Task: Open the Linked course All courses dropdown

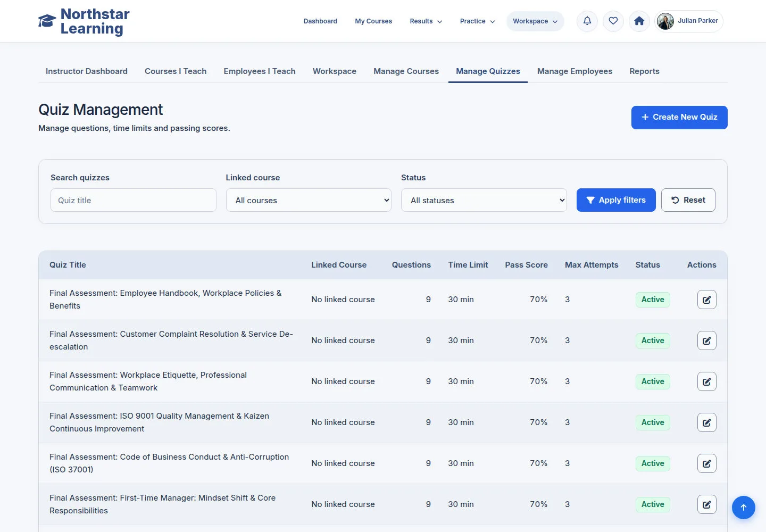Action: 309,200
